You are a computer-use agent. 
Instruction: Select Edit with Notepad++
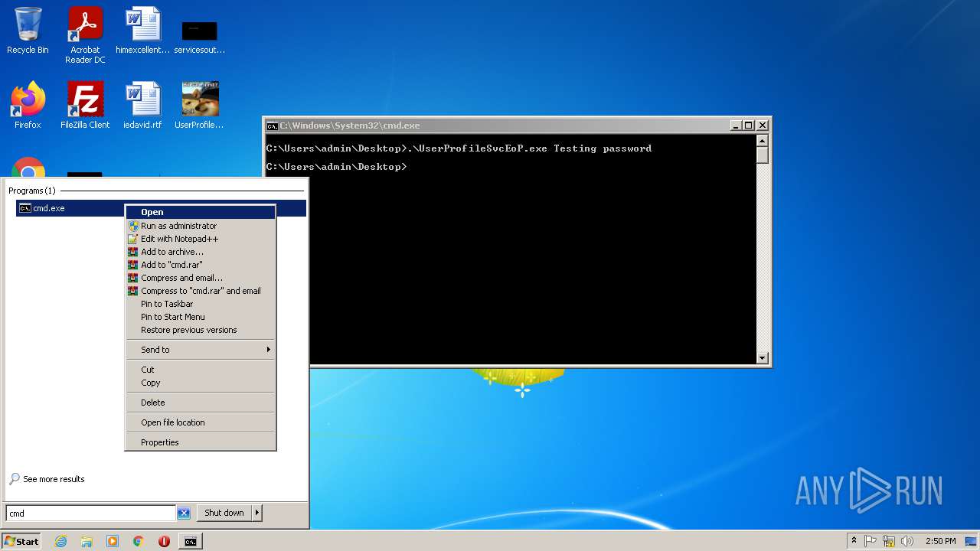tap(201, 239)
